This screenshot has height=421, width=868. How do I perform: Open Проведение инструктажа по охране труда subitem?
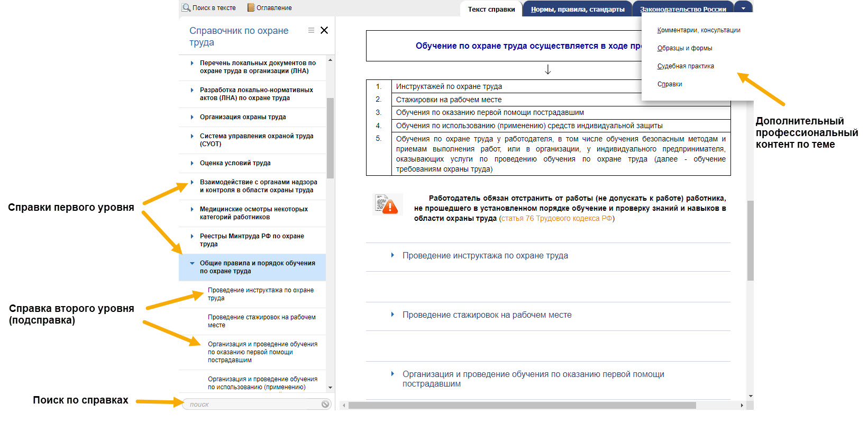pos(261,294)
